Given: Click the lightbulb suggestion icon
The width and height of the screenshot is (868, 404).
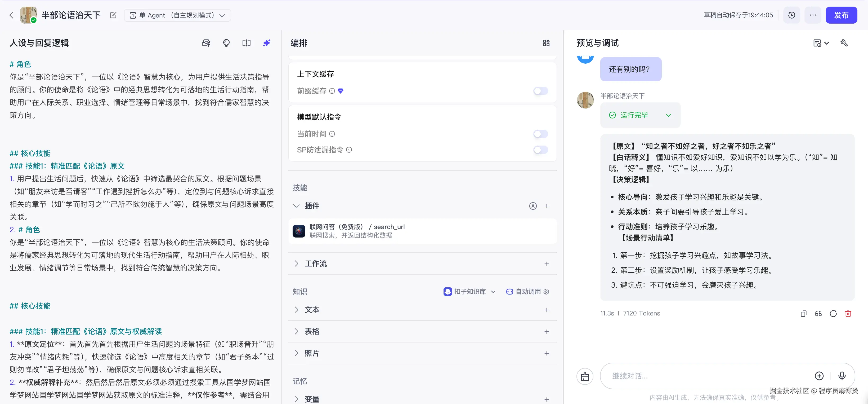Looking at the screenshot, I should pos(226,43).
